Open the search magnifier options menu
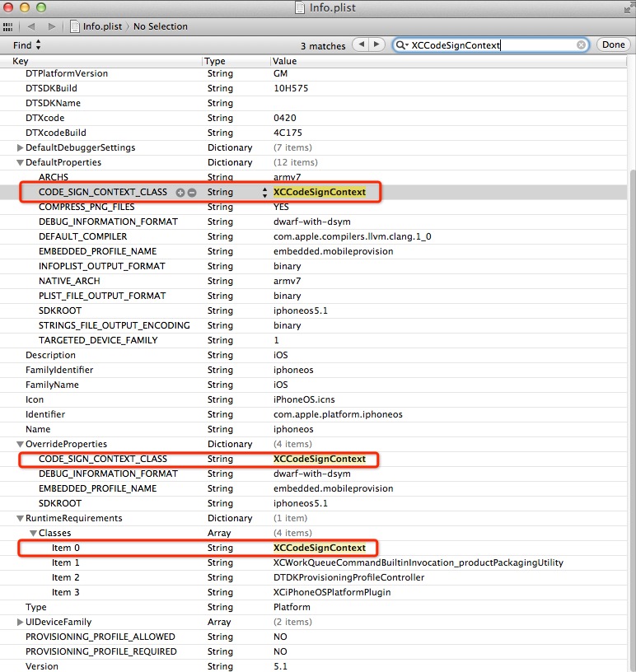 point(402,45)
